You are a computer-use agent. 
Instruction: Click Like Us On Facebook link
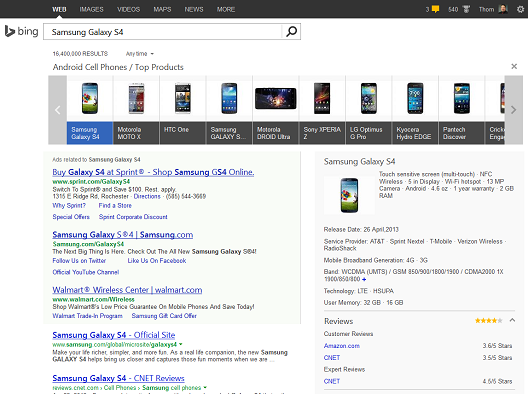tap(157, 261)
